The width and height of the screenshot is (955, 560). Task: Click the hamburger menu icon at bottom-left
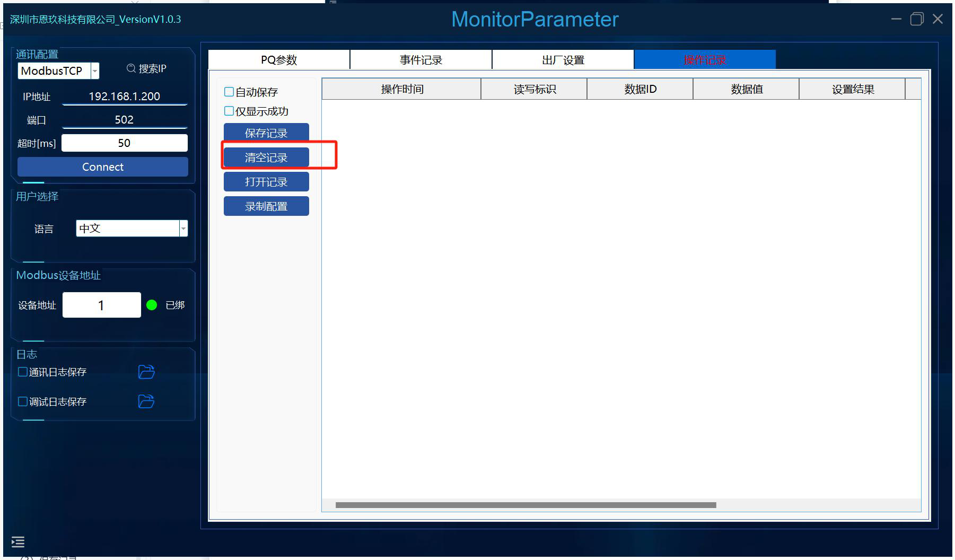(x=18, y=541)
